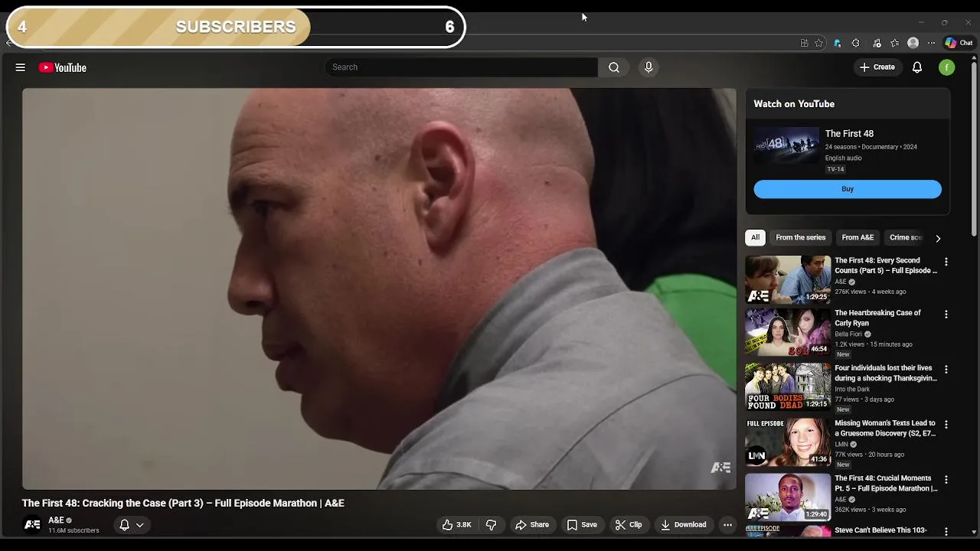
Task: Open the A&E channel avatar
Action: coord(32,525)
